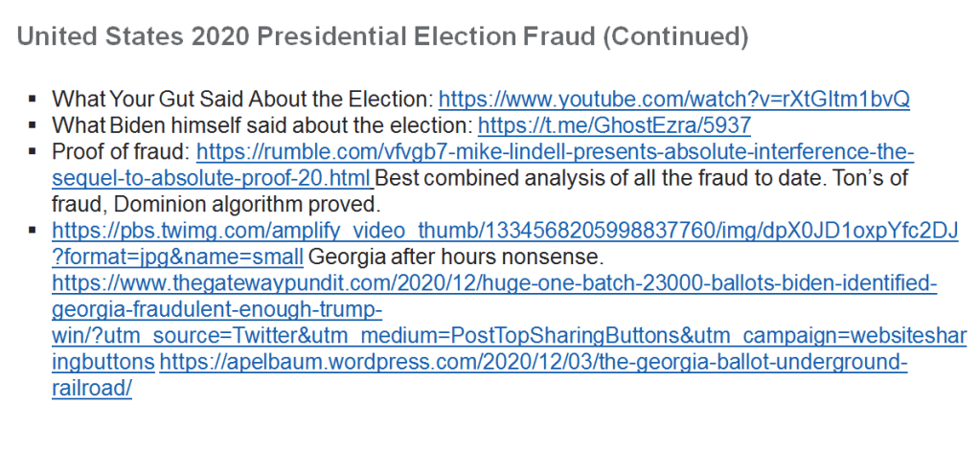Click the 'railroad/' link ending
The height and width of the screenshot is (471, 980).
point(91,390)
